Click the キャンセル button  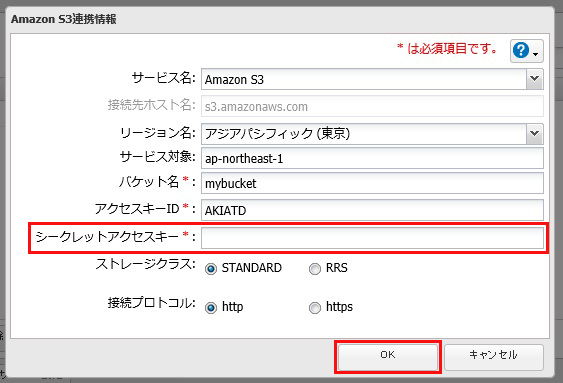point(494,357)
